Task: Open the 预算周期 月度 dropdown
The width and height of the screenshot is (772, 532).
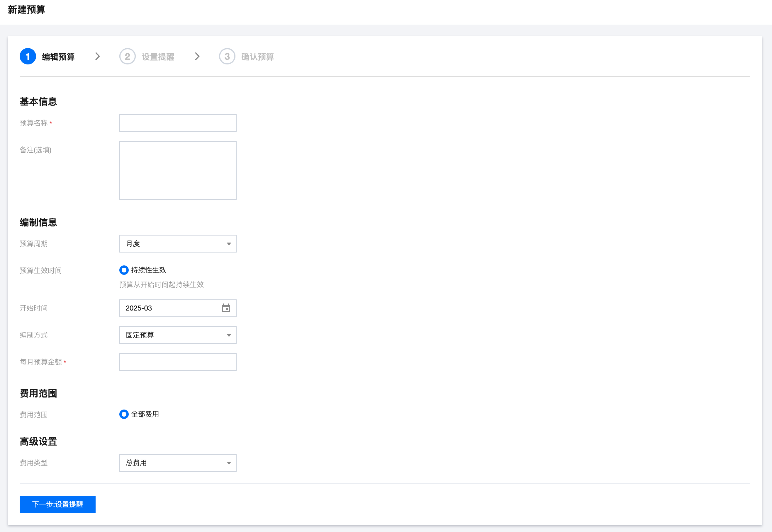Action: pyautogui.click(x=178, y=244)
